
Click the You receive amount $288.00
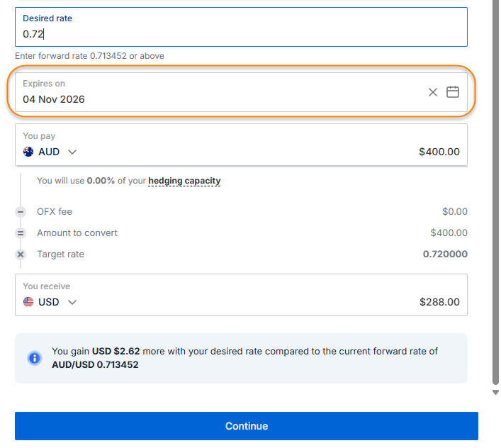tap(439, 302)
